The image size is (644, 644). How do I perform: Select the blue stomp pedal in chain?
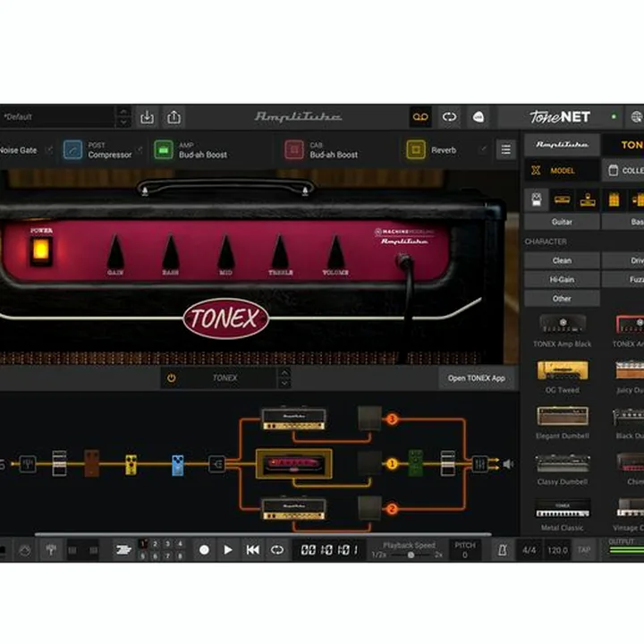[x=177, y=465]
